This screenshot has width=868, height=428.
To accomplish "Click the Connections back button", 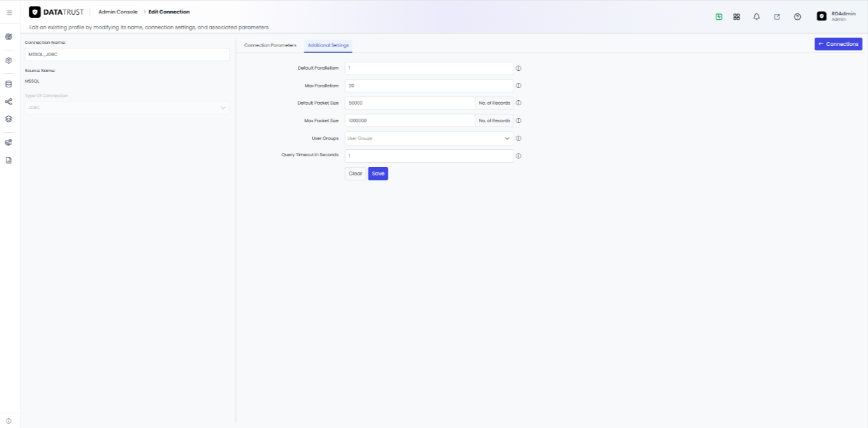I will 838,44.
